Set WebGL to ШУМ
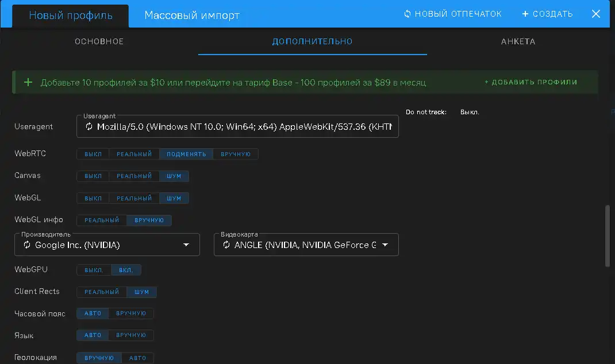 point(174,198)
